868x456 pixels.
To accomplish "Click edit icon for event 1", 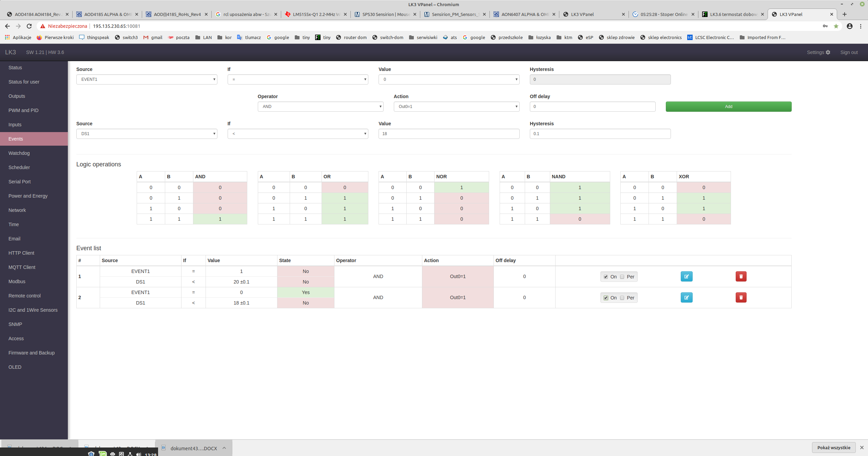I will click(x=686, y=276).
